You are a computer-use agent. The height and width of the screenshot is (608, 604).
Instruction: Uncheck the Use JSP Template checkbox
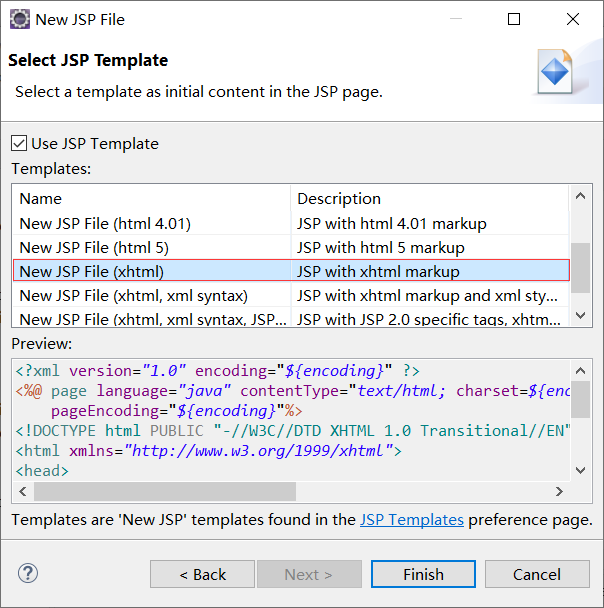(19, 144)
